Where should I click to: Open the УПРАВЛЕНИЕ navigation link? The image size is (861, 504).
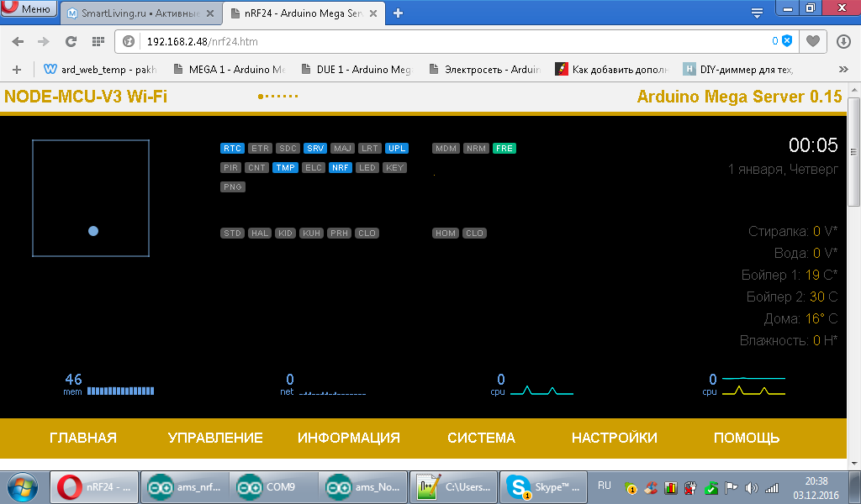(x=215, y=438)
